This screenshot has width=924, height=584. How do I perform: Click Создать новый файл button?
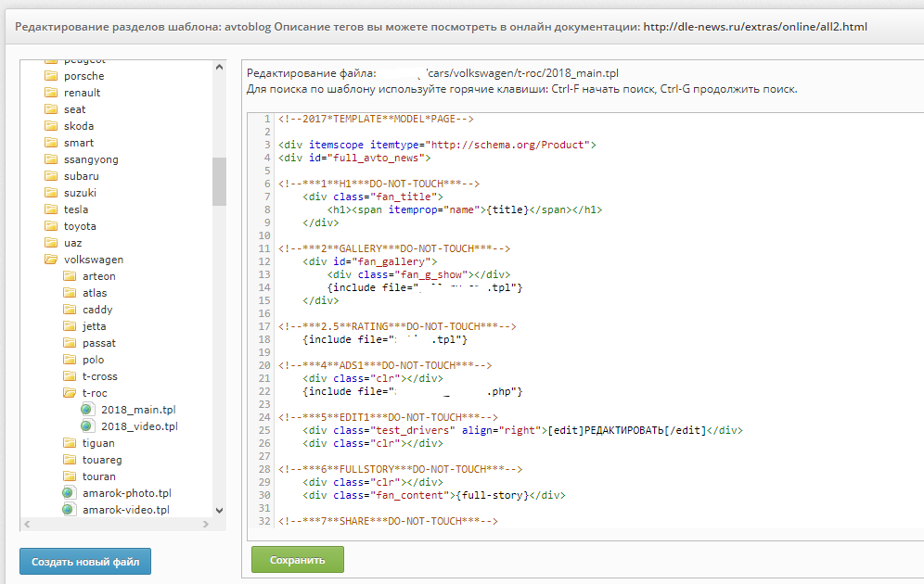85,561
